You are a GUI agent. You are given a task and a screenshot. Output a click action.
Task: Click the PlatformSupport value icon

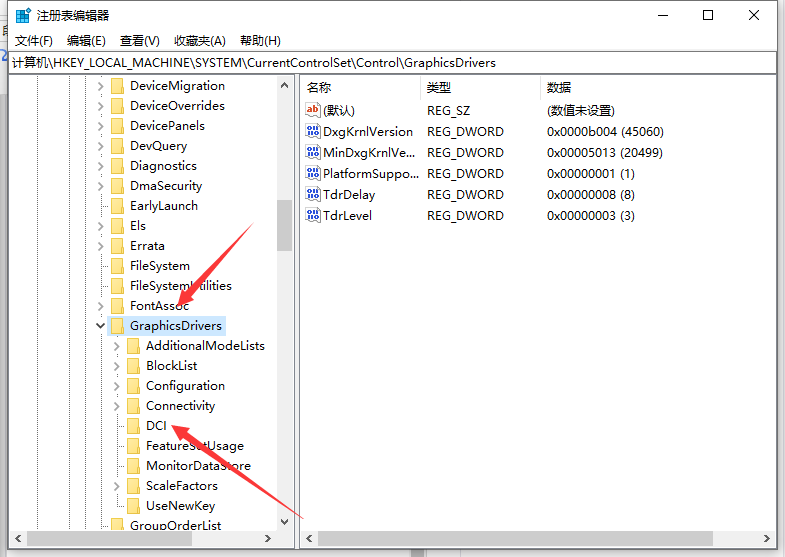point(312,173)
